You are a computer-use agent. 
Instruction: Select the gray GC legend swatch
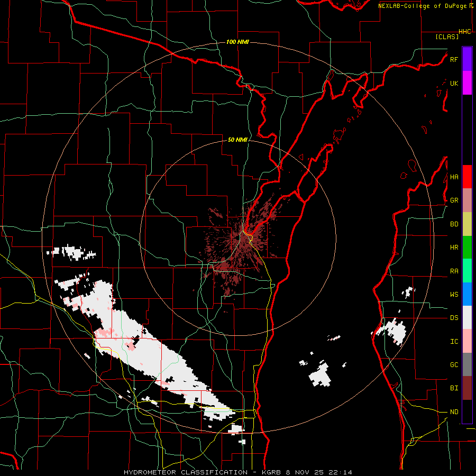tap(467, 364)
